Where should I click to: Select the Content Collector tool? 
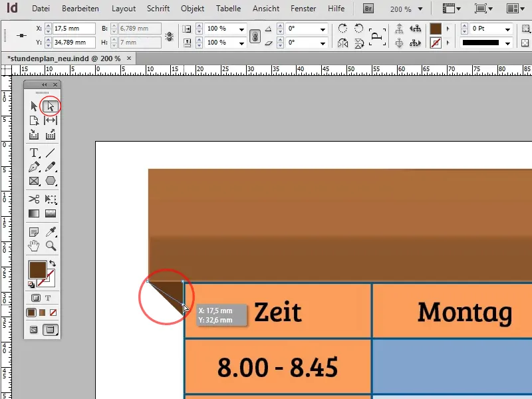coord(34,134)
